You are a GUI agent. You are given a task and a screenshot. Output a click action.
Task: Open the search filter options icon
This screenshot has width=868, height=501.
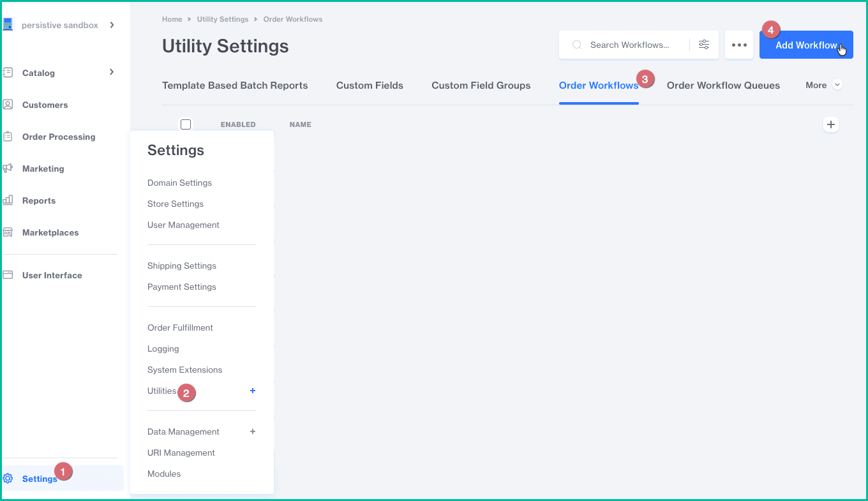(704, 45)
